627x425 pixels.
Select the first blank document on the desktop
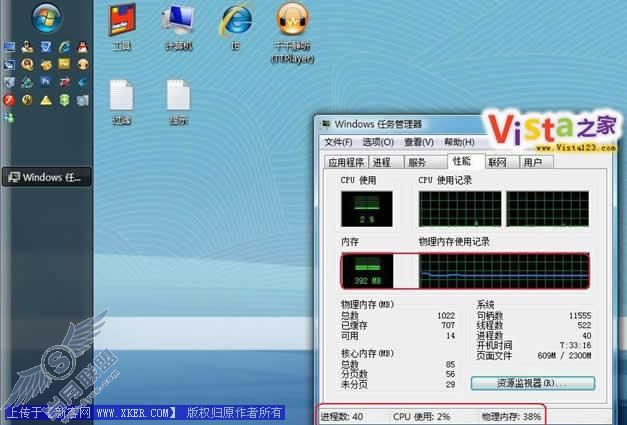[x=122, y=103]
